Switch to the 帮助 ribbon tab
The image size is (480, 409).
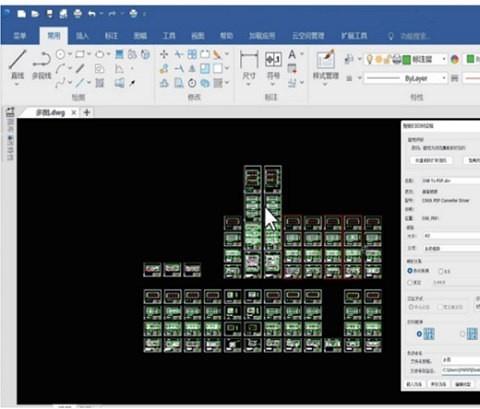[227, 36]
